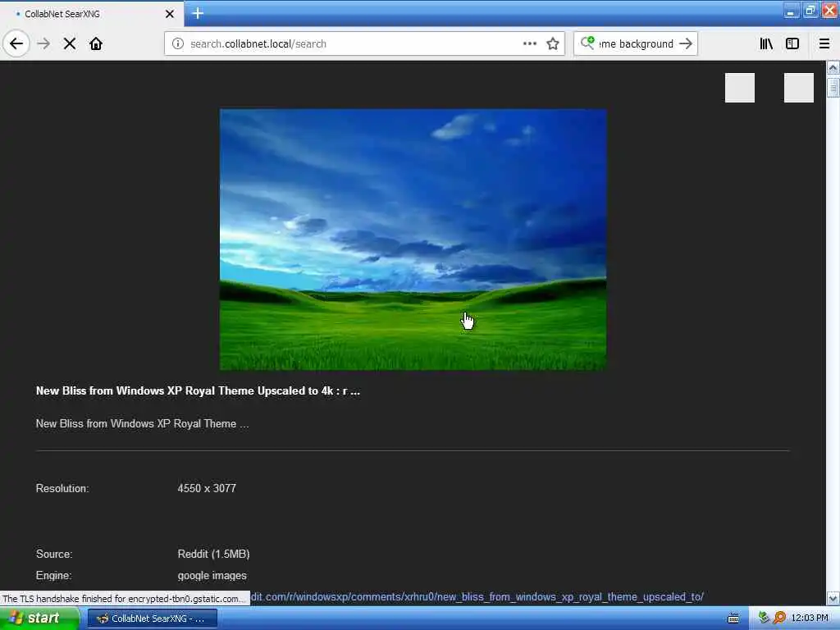Click the Bliss wallpaper image preview
The height and width of the screenshot is (630, 840).
[413, 240]
